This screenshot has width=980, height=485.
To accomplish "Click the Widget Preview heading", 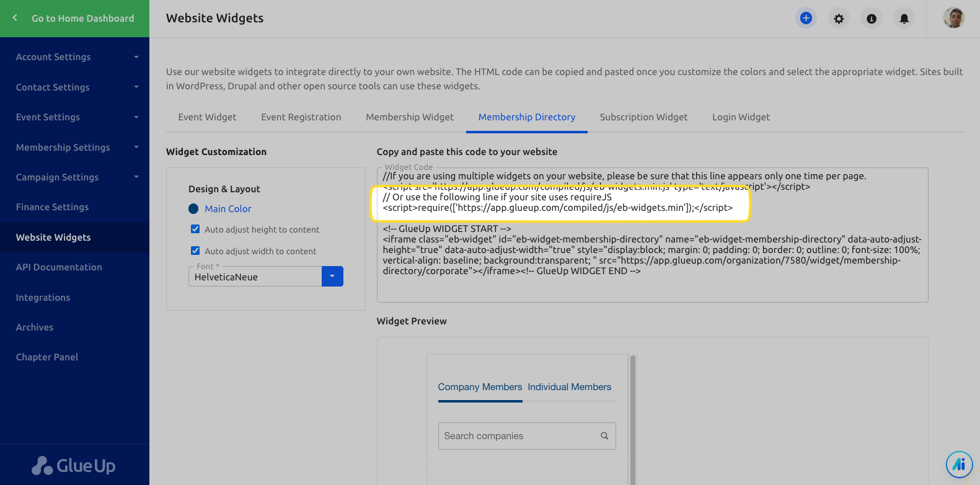I will 412,321.
